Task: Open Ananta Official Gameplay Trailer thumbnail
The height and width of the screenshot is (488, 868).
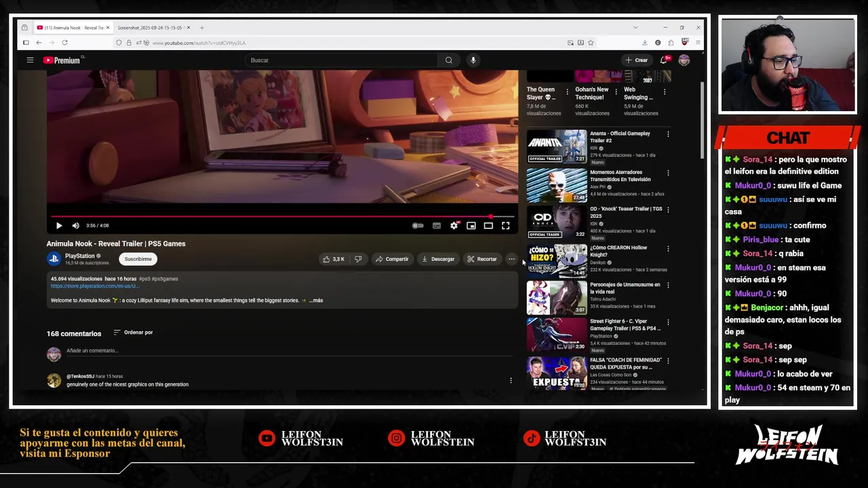Action: click(x=557, y=146)
